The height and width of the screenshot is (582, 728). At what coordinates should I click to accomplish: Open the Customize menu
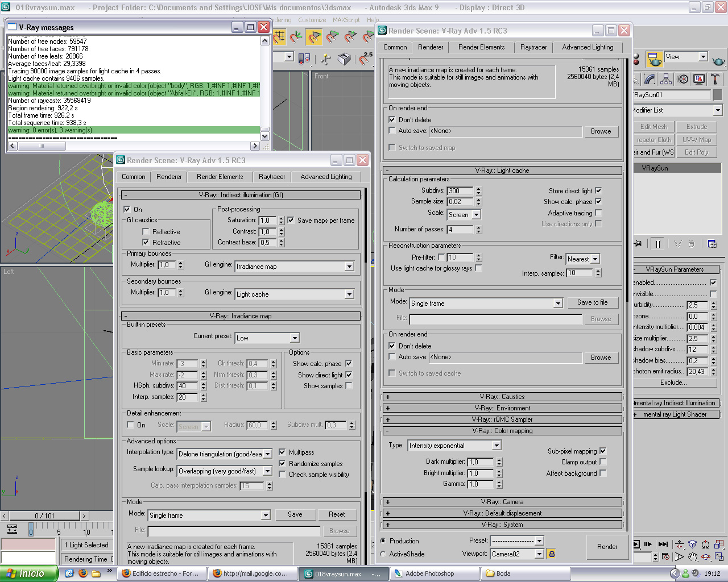coord(312,20)
